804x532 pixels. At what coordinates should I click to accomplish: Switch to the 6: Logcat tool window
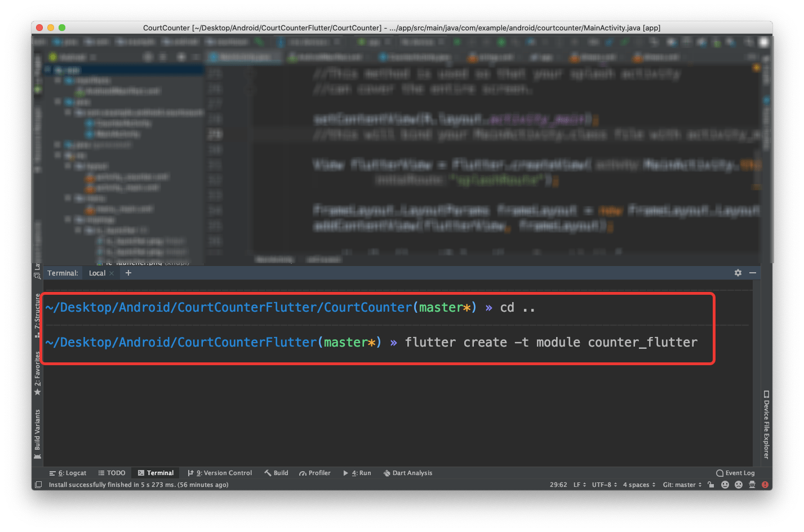[x=68, y=473]
